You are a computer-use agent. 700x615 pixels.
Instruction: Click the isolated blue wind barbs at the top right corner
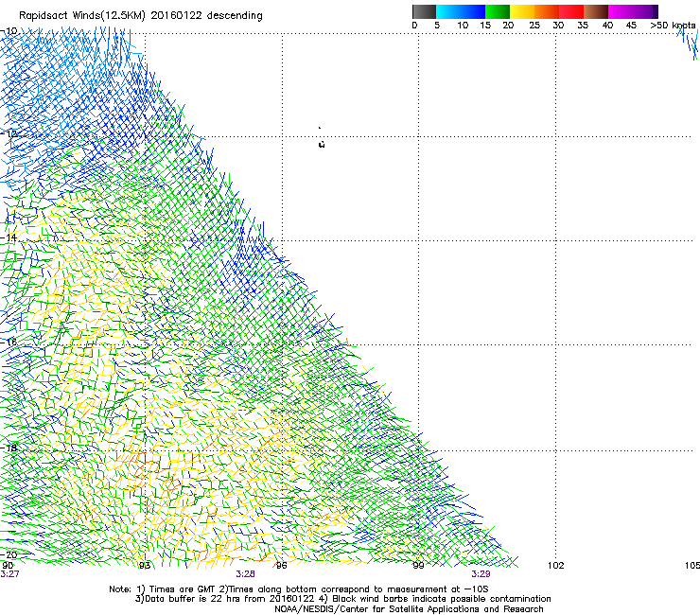tap(689, 44)
